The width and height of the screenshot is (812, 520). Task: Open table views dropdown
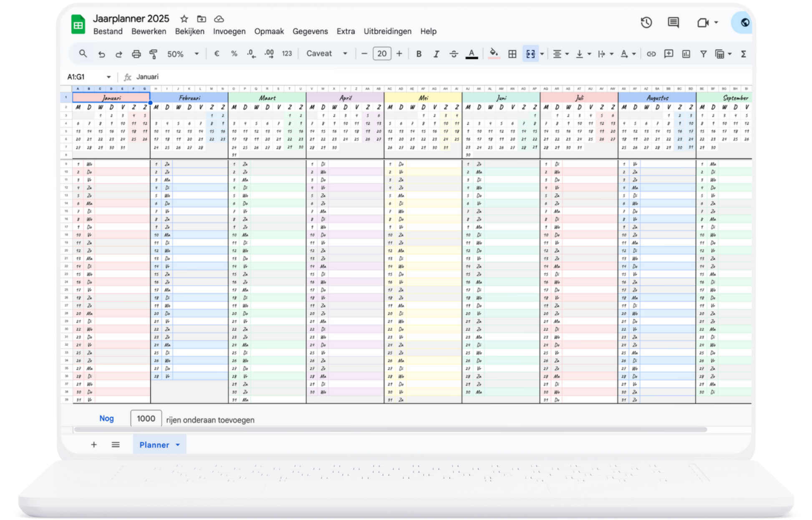[x=723, y=54]
